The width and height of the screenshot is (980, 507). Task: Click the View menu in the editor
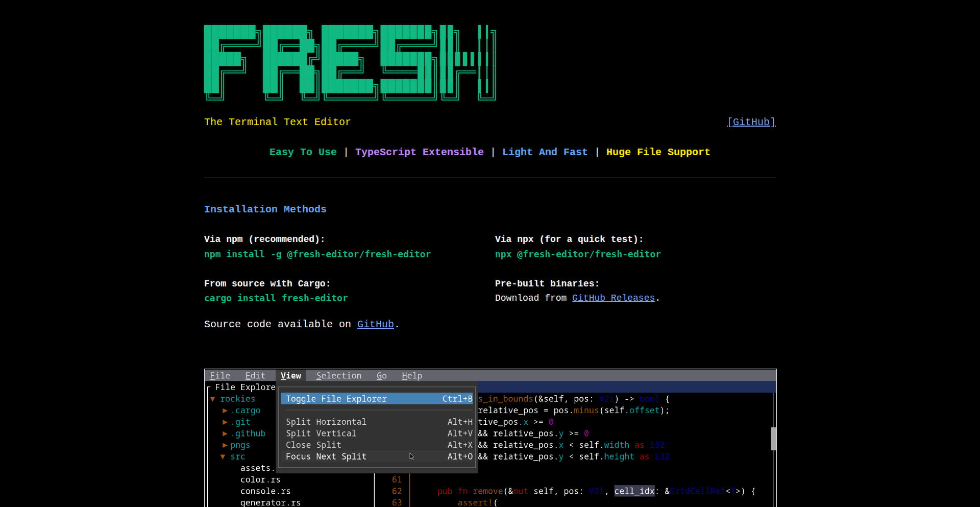click(x=291, y=376)
